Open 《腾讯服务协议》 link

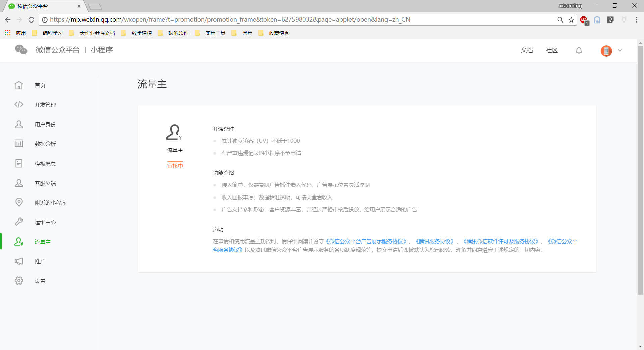(x=434, y=241)
